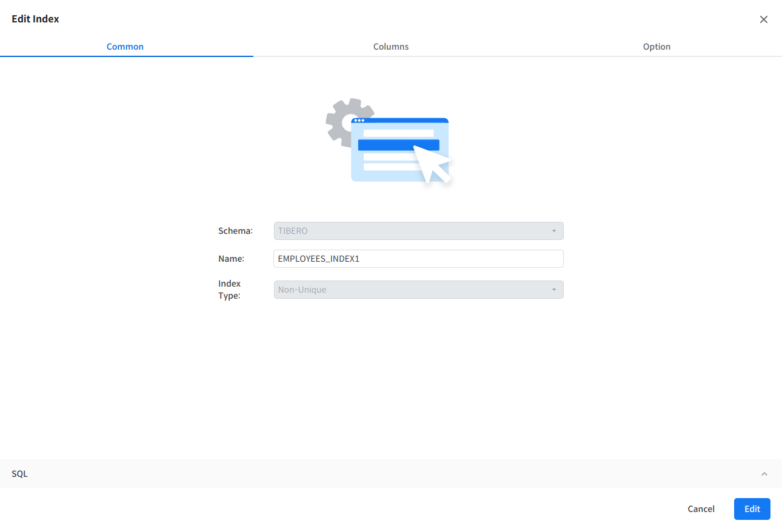Image resolution: width=782 pixels, height=532 pixels.
Task: Close the Edit Index dialog
Action: click(x=763, y=19)
